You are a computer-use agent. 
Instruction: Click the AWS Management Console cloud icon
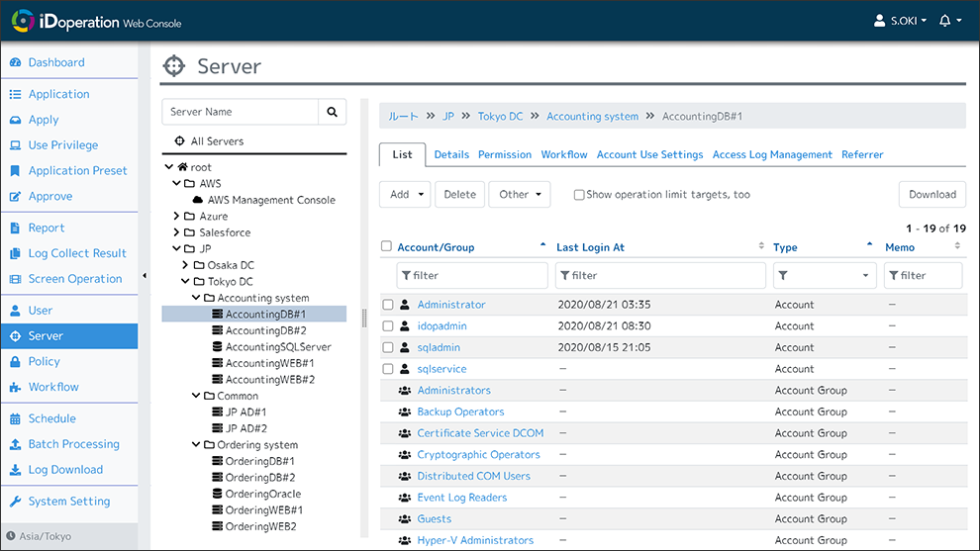[x=198, y=200]
